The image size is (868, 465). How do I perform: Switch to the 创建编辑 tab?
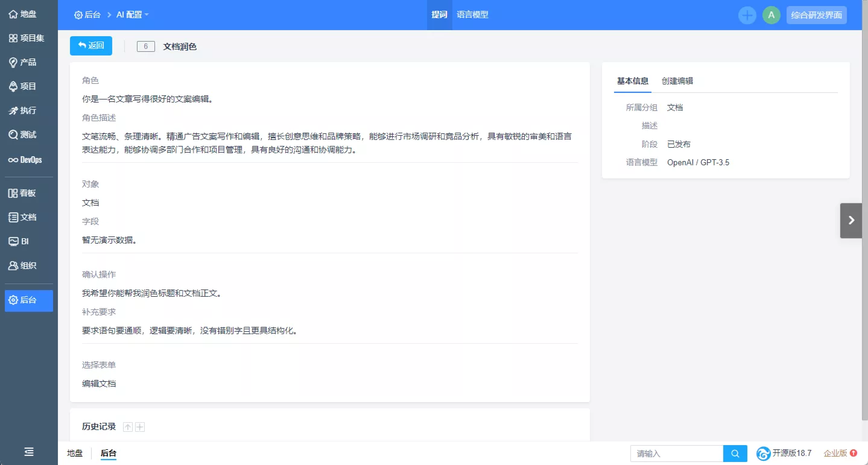pyautogui.click(x=677, y=81)
